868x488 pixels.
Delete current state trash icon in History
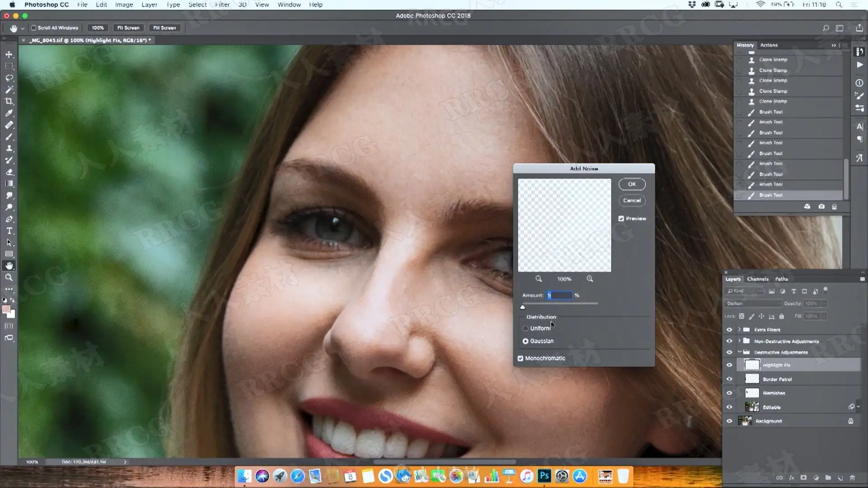[834, 206]
